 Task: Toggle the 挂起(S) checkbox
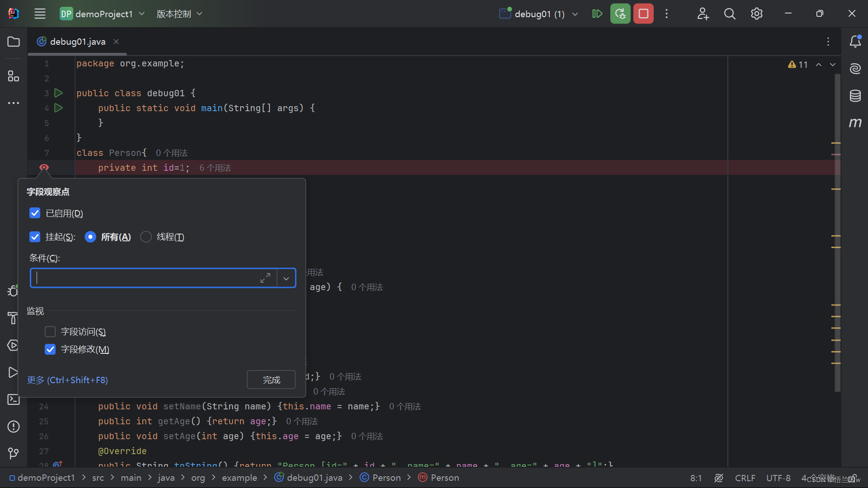[x=35, y=237]
